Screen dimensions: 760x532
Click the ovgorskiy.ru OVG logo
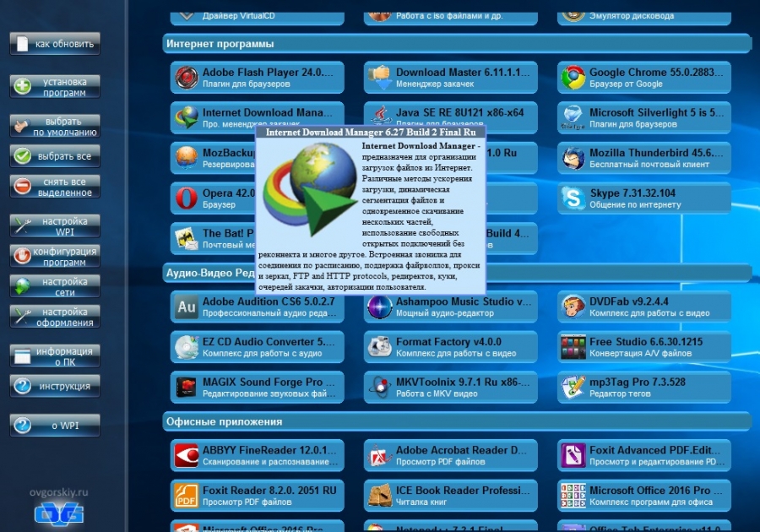pos(58,514)
